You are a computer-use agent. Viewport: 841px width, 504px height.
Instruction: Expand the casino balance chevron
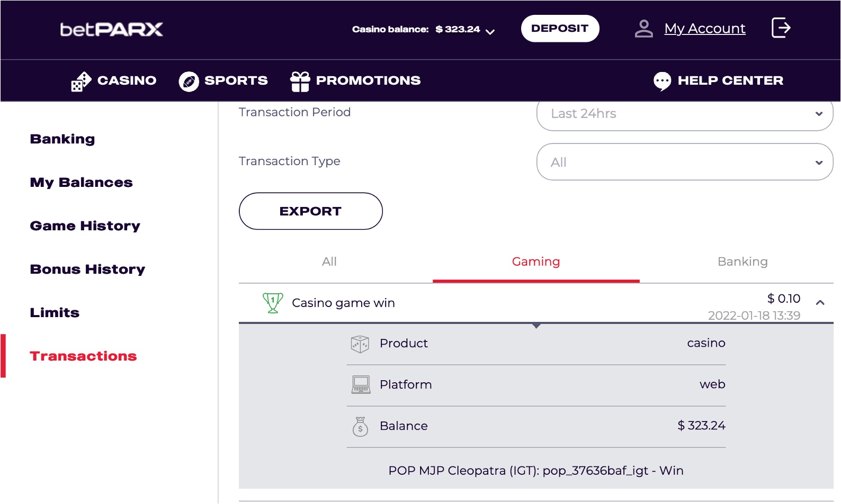[490, 32]
